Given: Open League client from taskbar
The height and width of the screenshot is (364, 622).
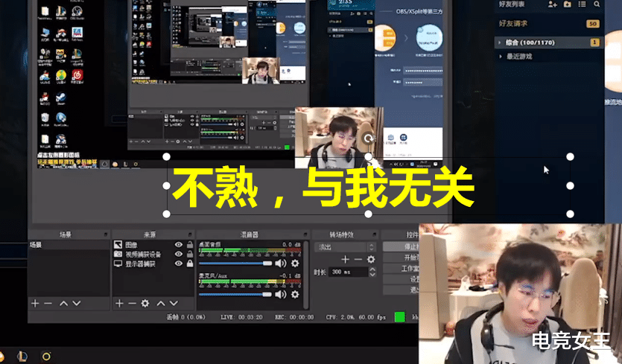Looking at the screenshot, I should click(x=22, y=356).
